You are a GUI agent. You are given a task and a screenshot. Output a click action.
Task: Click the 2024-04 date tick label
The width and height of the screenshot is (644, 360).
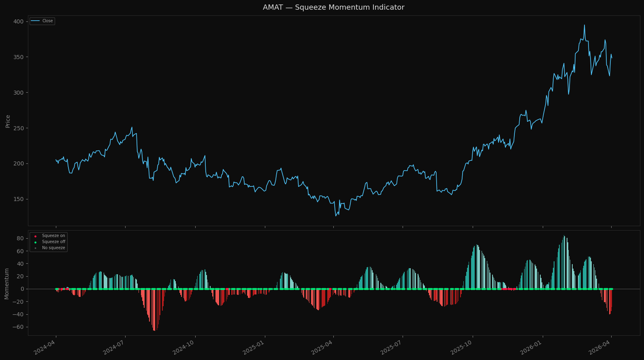(45, 348)
